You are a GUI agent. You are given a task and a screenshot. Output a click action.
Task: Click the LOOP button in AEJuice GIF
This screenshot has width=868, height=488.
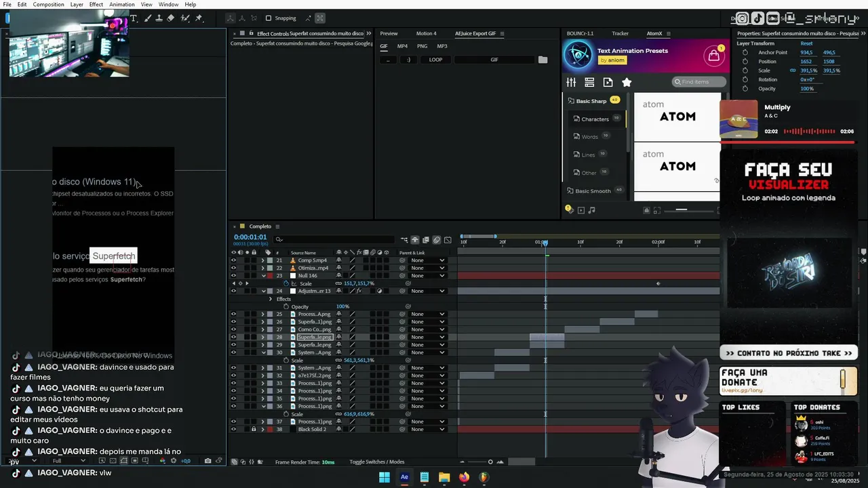click(x=435, y=60)
